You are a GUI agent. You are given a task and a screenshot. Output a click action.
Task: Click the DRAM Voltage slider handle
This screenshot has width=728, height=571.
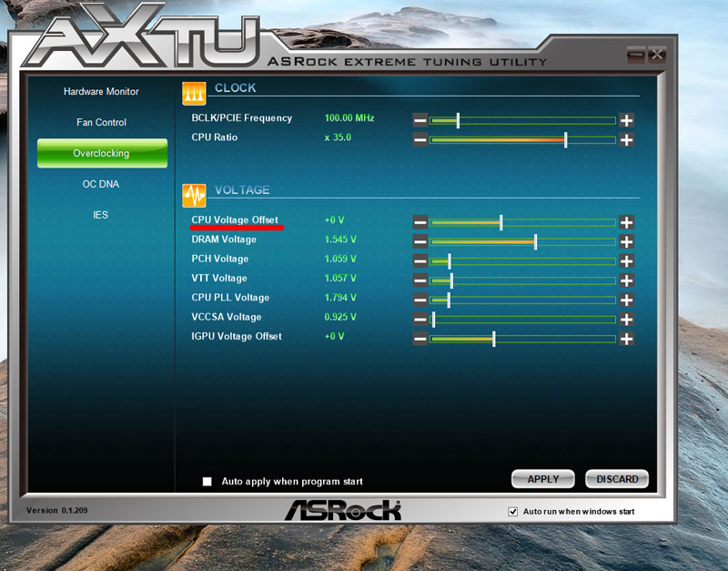(535, 241)
